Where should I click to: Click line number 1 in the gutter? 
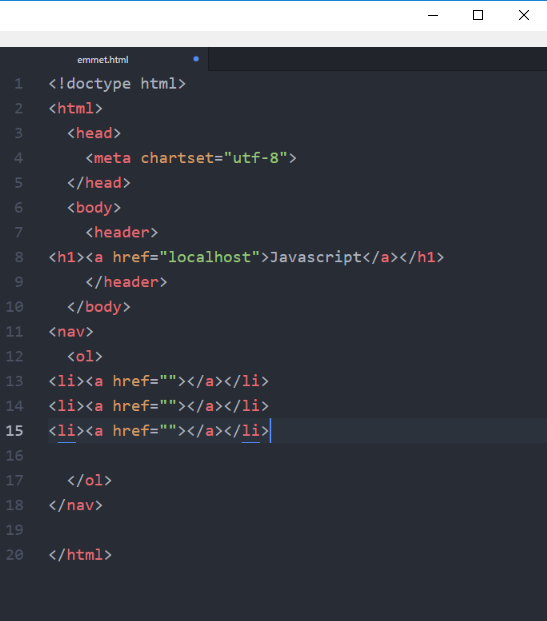pos(19,84)
